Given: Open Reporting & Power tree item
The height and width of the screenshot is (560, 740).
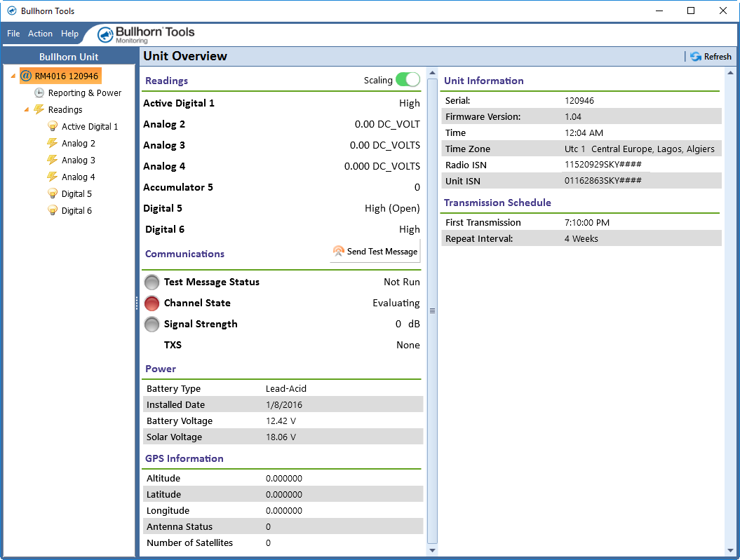Looking at the screenshot, I should (x=84, y=93).
